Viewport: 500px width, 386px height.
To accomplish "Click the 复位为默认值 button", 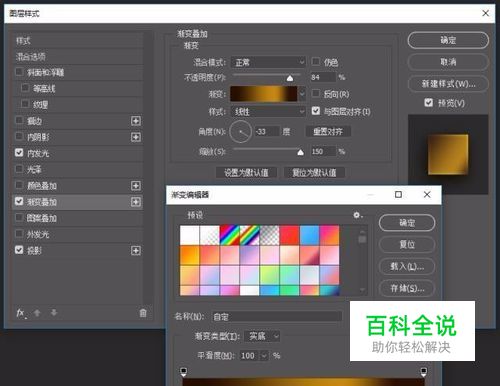I will [314, 173].
